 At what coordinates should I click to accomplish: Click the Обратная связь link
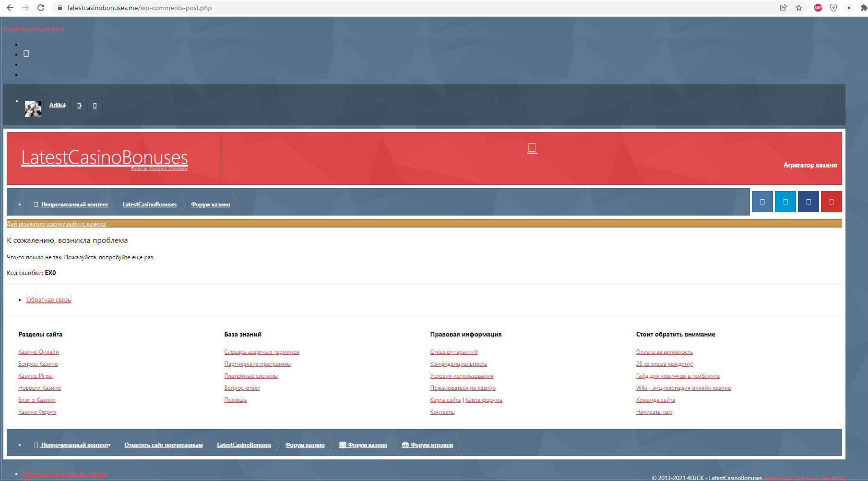48,300
